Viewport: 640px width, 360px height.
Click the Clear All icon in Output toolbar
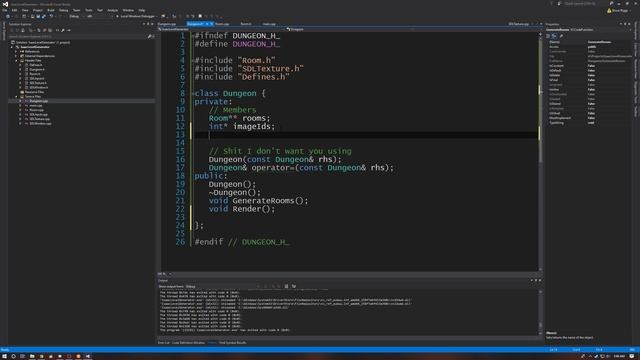(x=287, y=287)
